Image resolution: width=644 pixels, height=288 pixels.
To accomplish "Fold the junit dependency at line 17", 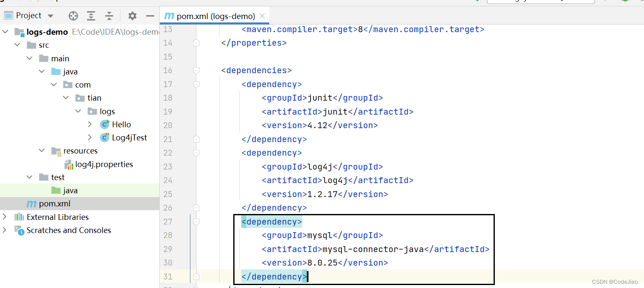I will (196, 84).
